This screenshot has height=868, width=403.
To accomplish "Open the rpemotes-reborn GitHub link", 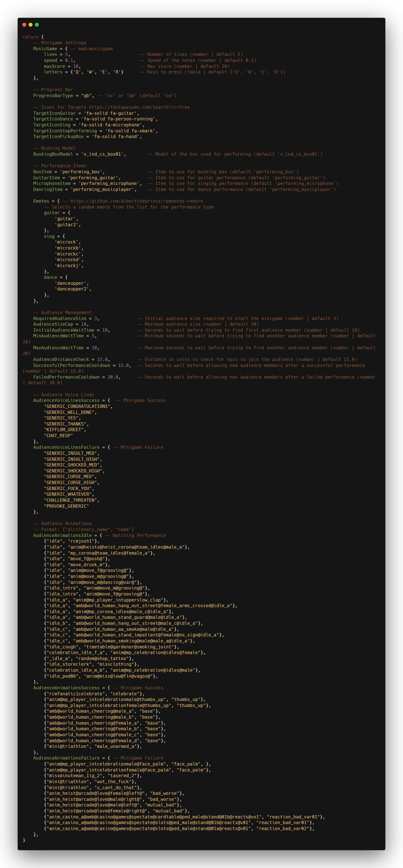I will (136, 201).
